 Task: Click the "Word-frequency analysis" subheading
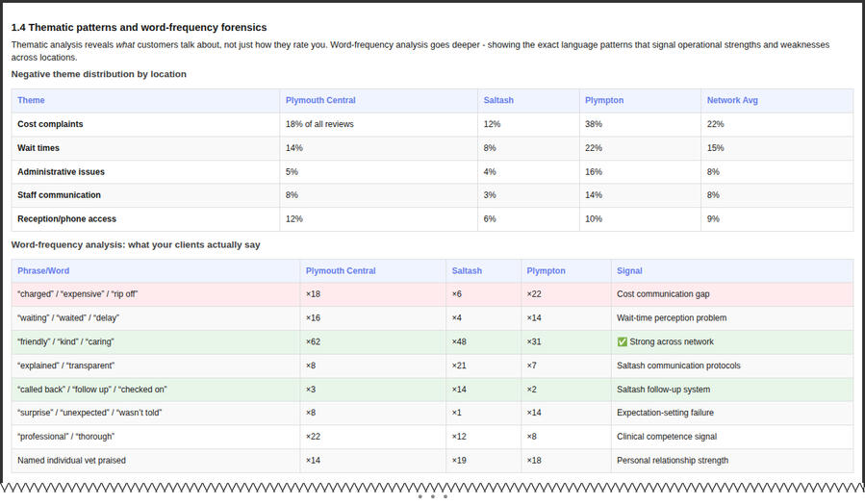coord(136,245)
